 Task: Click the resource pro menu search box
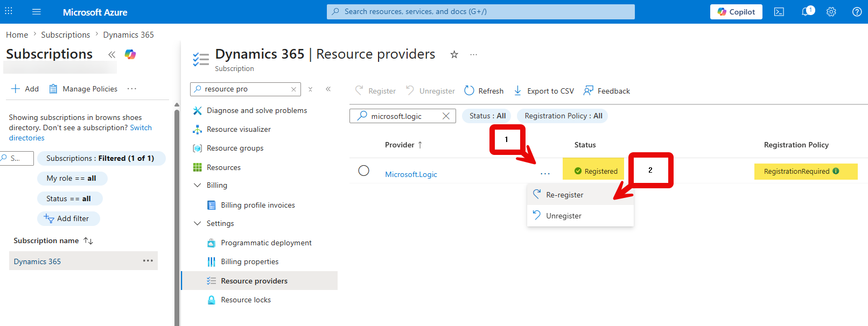point(246,89)
